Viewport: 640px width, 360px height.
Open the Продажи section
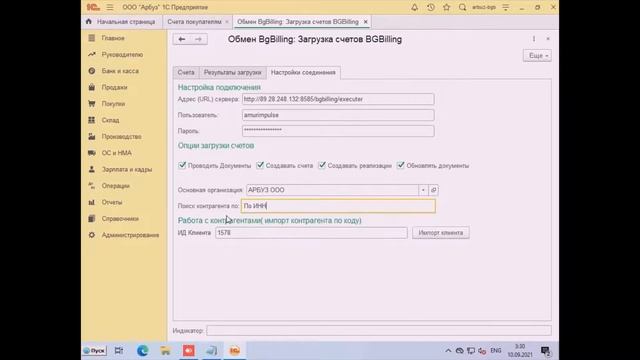pyautogui.click(x=114, y=87)
